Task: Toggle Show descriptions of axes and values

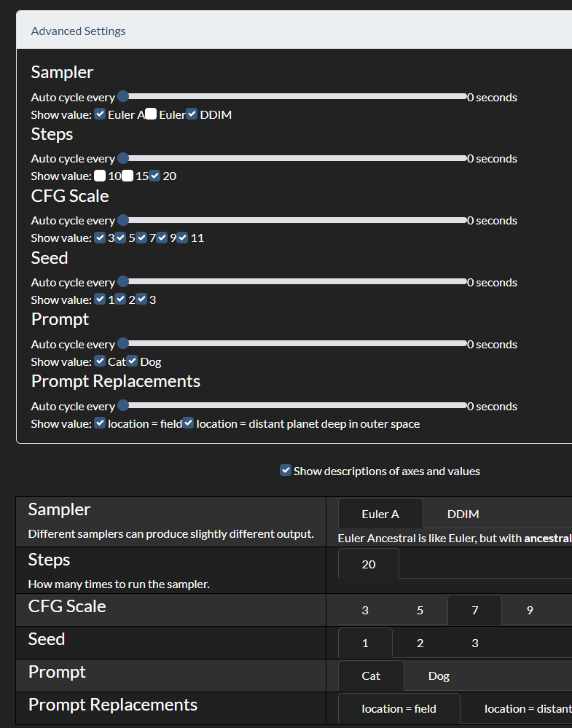Action: point(286,471)
